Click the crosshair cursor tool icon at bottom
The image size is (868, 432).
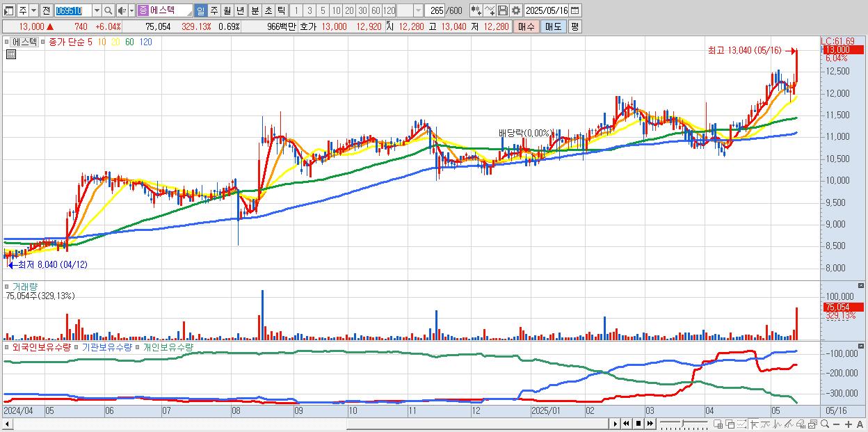tap(754, 424)
